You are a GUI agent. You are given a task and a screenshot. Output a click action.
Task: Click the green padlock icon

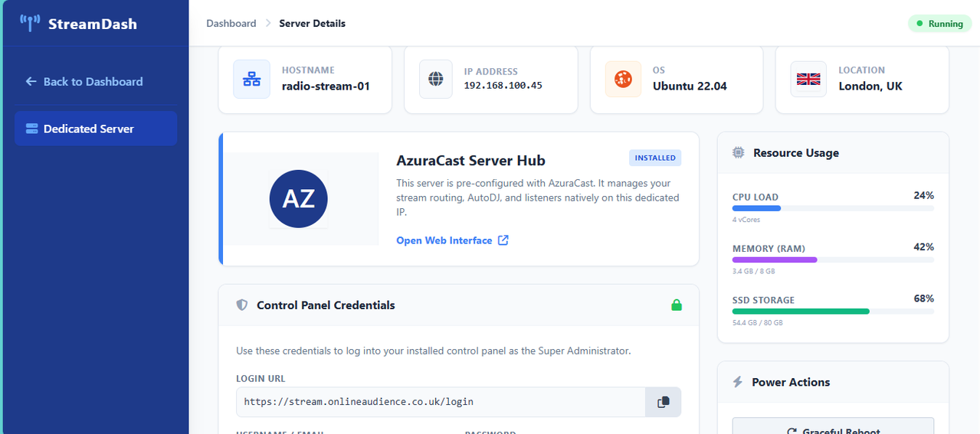[x=677, y=305]
